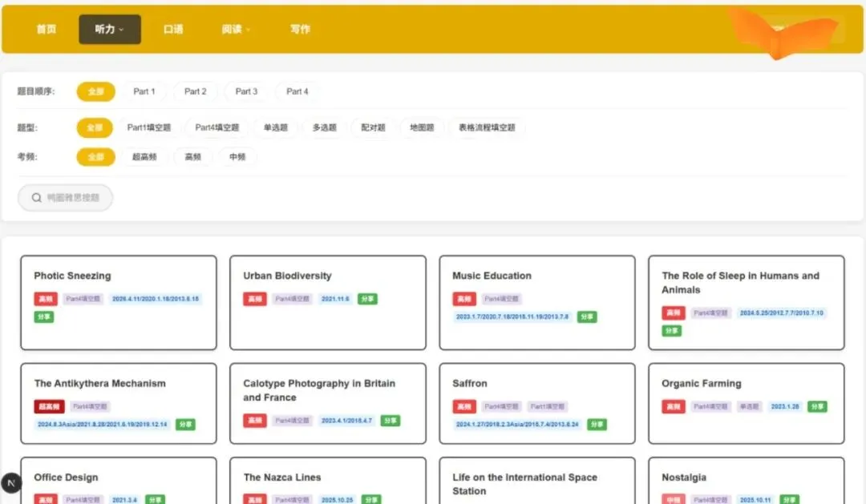The image size is (866, 504).
Task: Click the 高频 tag on the Saffron card
Action: tap(464, 406)
